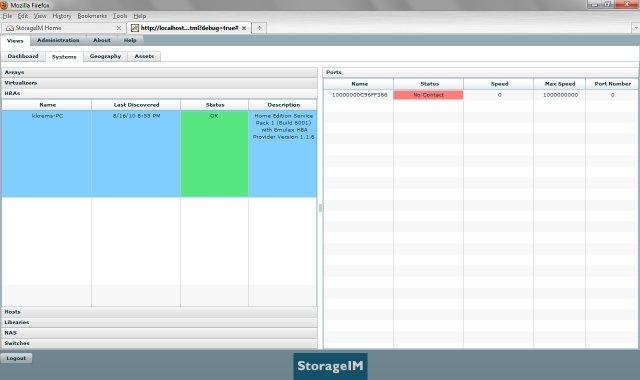Image resolution: width=640 pixels, height=380 pixels.
Task: Click the 8/16/10 last discovered date cell
Action: point(136,153)
